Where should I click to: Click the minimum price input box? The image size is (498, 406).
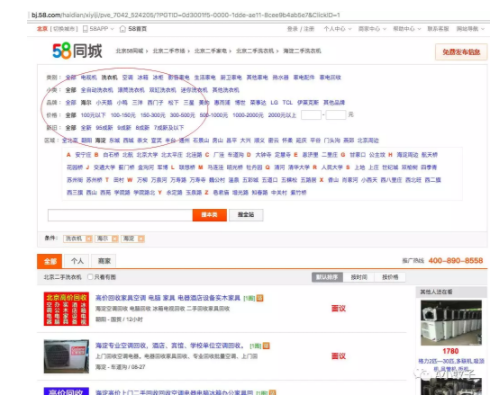(x=311, y=115)
